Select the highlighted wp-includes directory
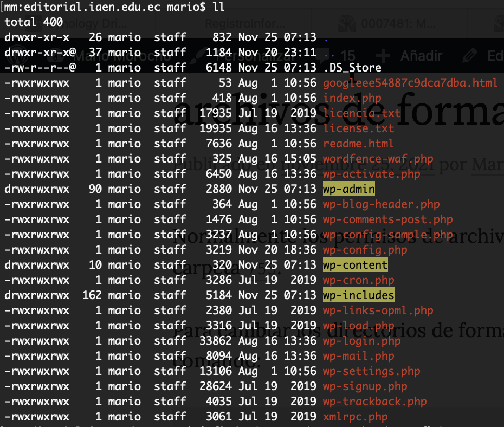Viewport: 504px width, 427px height. [x=358, y=295]
